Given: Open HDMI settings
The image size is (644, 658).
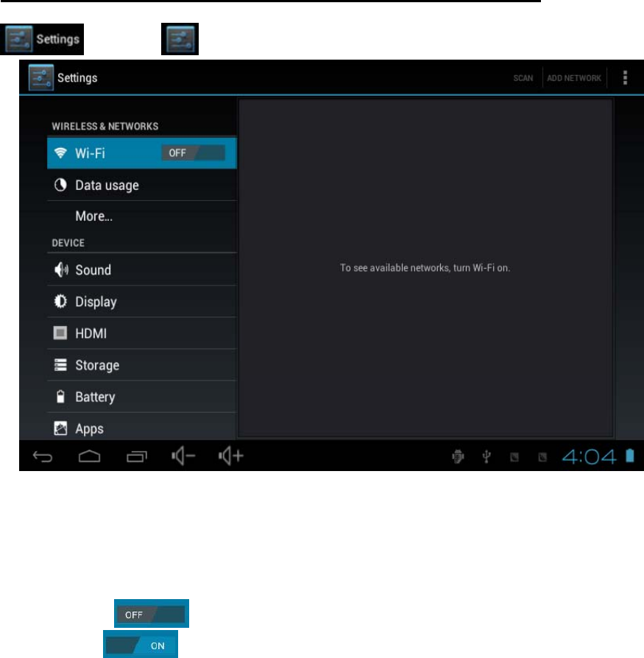Looking at the screenshot, I should [x=142, y=333].
